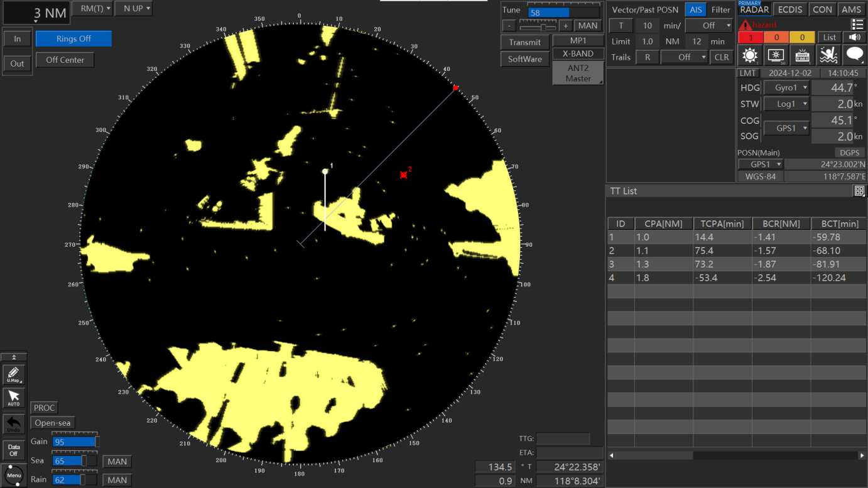Image resolution: width=868 pixels, height=488 pixels.
Task: Select the AUTO cursor tool
Action: tap(13, 398)
